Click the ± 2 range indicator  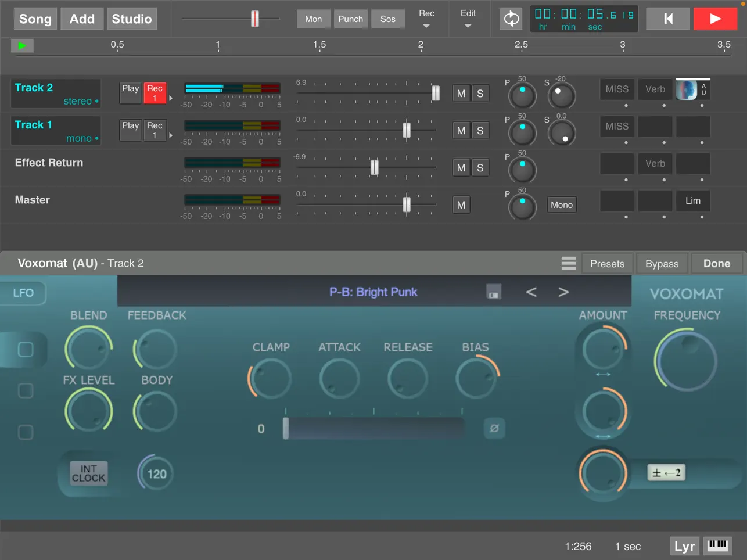point(666,473)
